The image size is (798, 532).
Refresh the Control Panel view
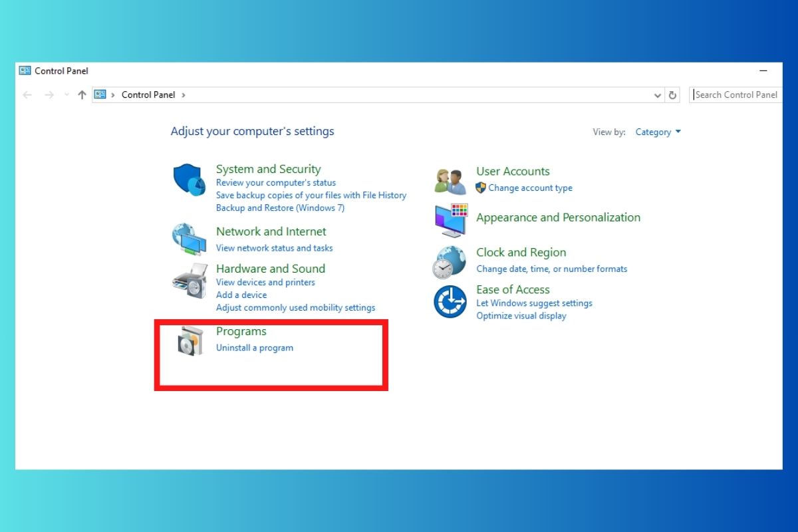pos(673,95)
